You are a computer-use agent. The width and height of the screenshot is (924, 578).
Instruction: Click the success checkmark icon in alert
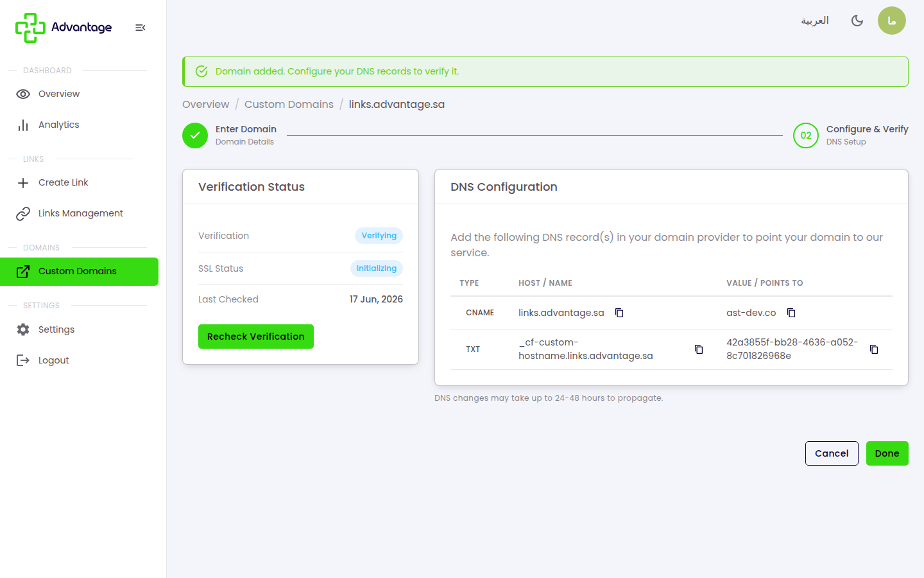pyautogui.click(x=201, y=71)
